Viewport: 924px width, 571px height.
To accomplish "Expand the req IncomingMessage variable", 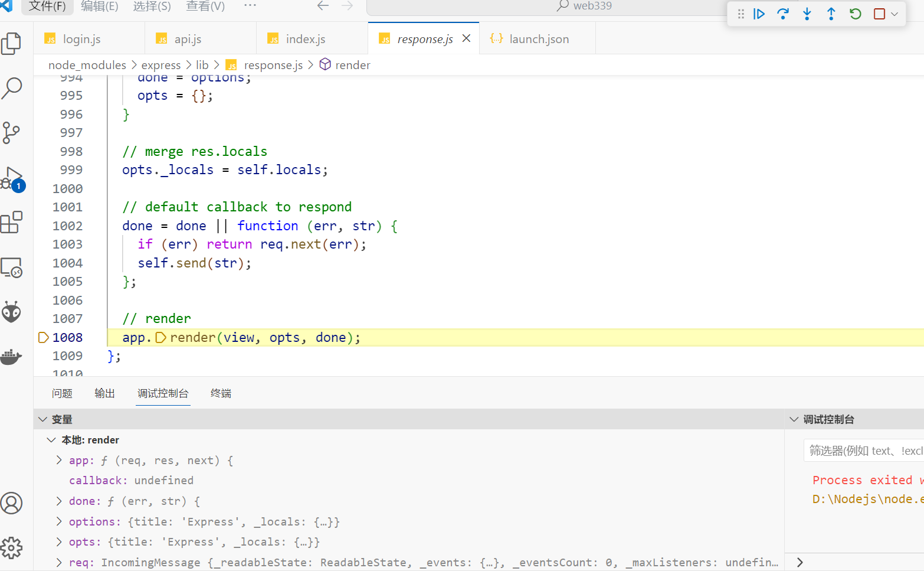I will [59, 562].
